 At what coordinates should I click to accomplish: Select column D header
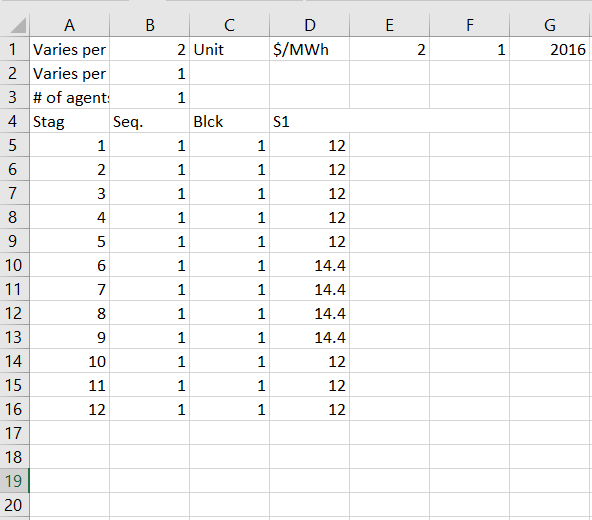310,25
